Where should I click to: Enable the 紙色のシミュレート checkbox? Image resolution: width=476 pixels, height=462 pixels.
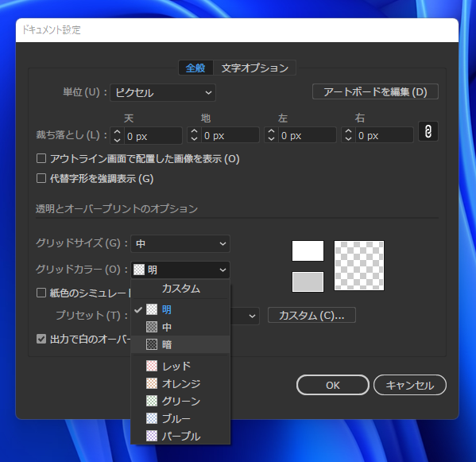tap(41, 293)
